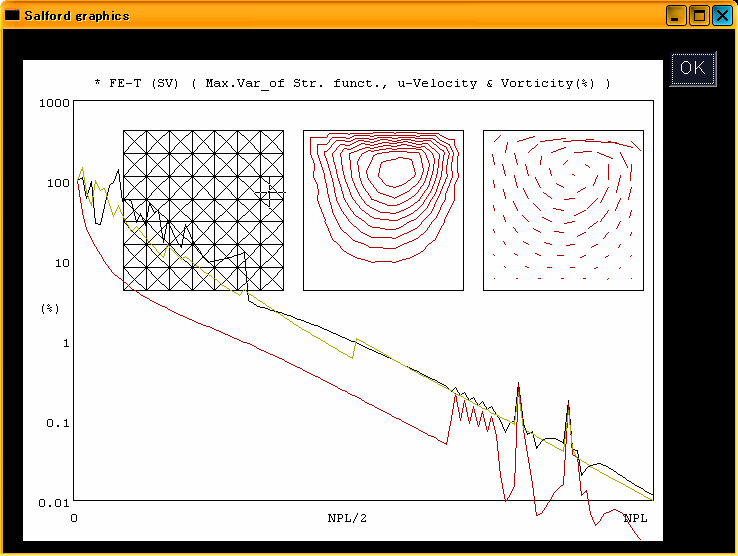Maximize the Salford graphics window
This screenshot has width=738, height=556.
[699, 16]
